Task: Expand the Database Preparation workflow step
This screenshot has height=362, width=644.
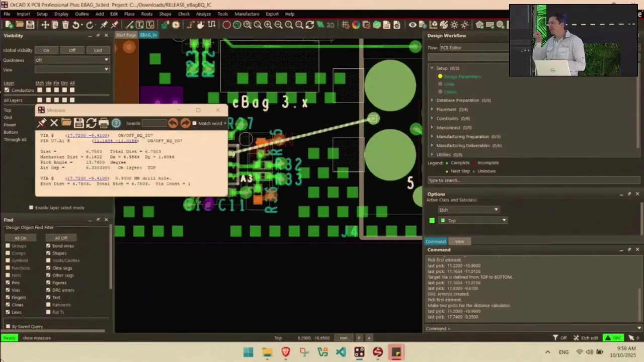Action: click(432, 100)
